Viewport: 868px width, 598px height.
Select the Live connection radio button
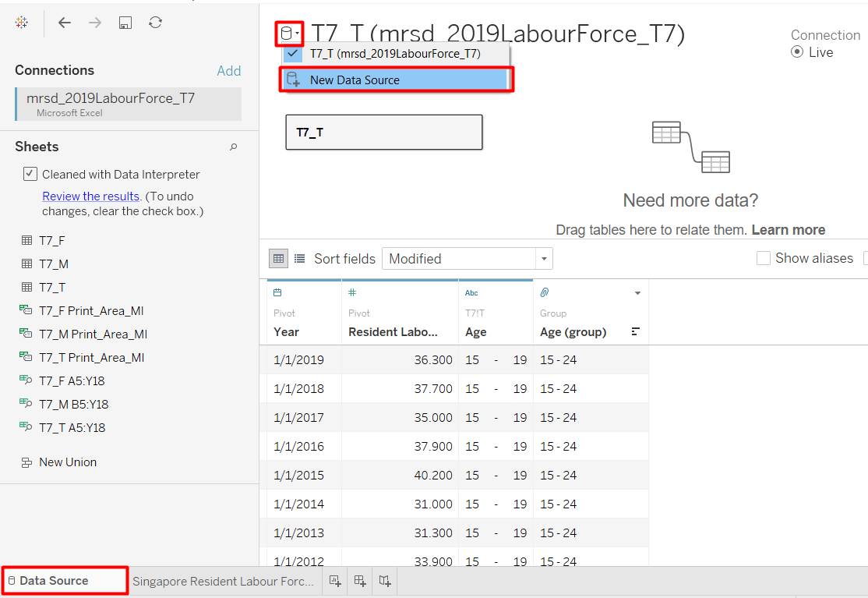[x=797, y=51]
